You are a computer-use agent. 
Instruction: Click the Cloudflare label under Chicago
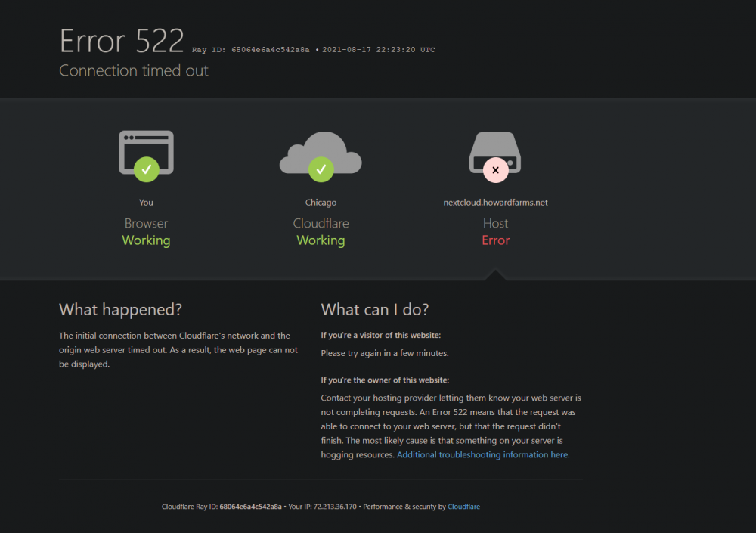321,223
